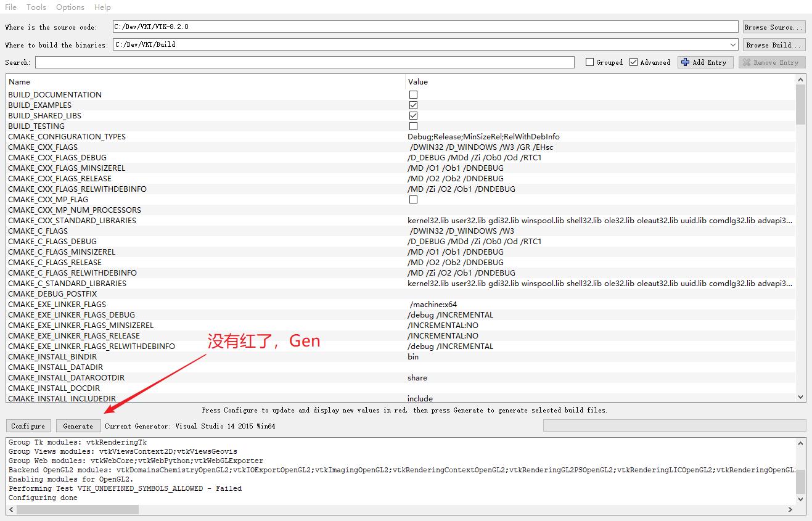Click the Remove Entry button
812x521 pixels.
point(772,62)
